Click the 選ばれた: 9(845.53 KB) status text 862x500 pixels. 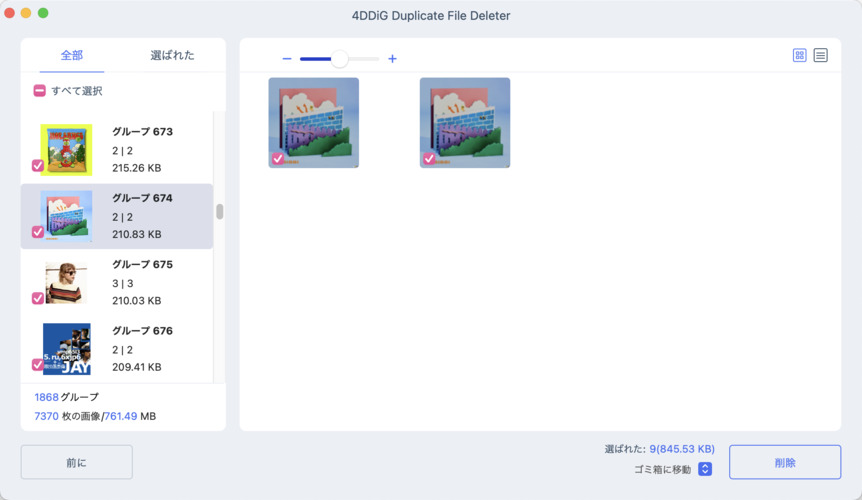click(660, 449)
